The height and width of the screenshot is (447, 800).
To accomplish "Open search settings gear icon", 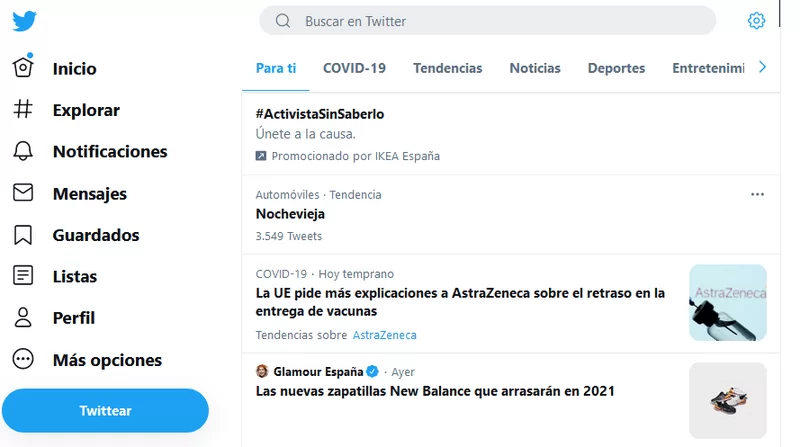I will pyautogui.click(x=756, y=21).
